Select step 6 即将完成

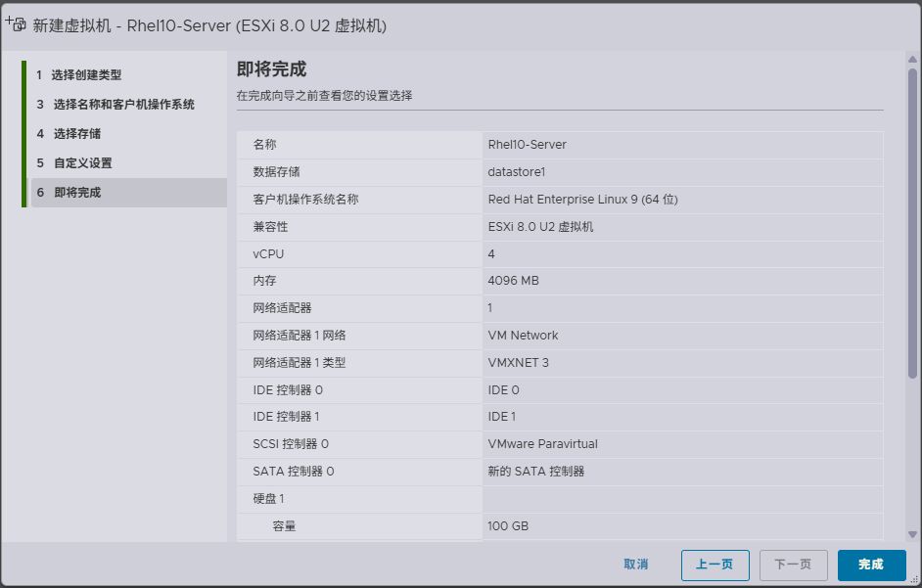(x=76, y=193)
